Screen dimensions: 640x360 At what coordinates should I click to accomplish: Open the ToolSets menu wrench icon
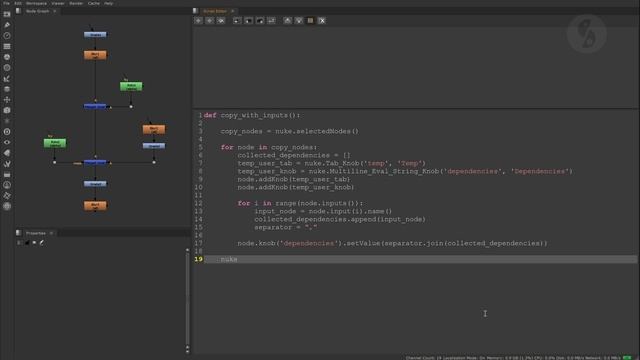(x=7, y=164)
